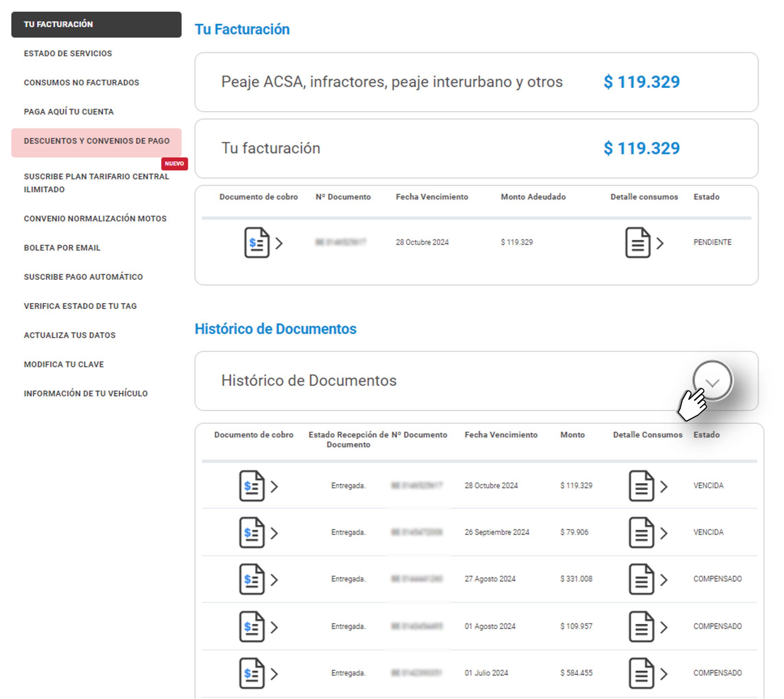
Task: Open Paga Aquí Tu Cuenta
Action: click(69, 112)
